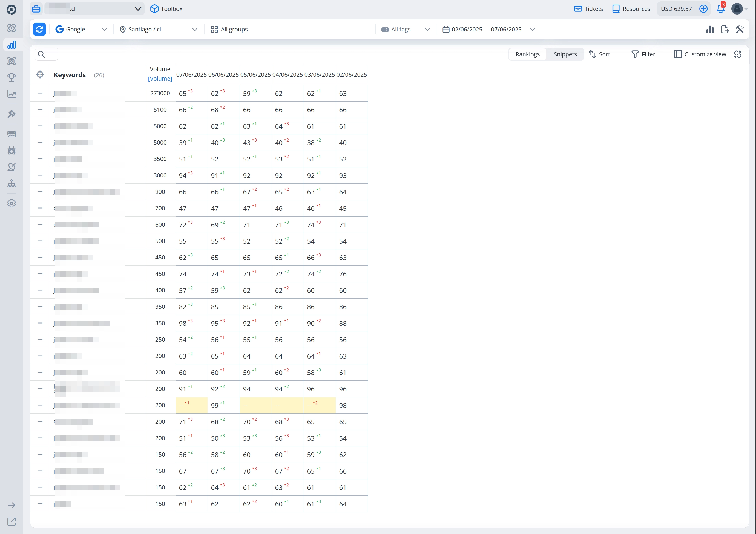Click the external link icon at sidebar bottom
The width and height of the screenshot is (756, 534).
(x=12, y=521)
